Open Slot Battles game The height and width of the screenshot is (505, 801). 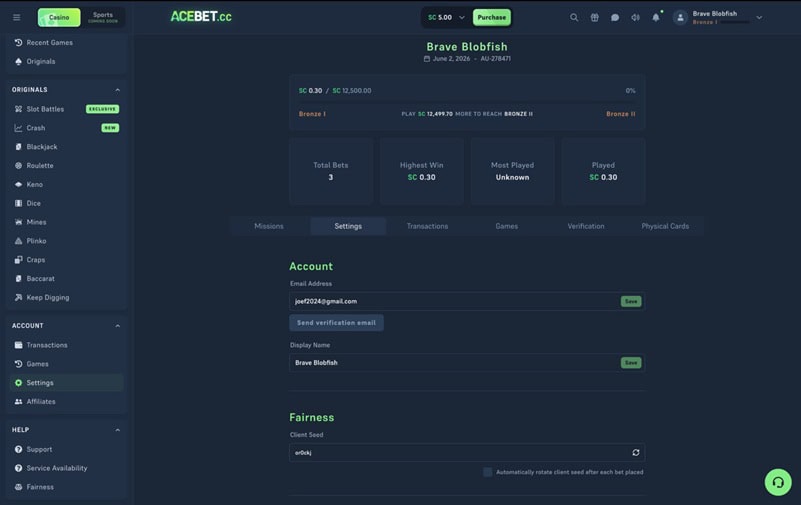point(66,109)
